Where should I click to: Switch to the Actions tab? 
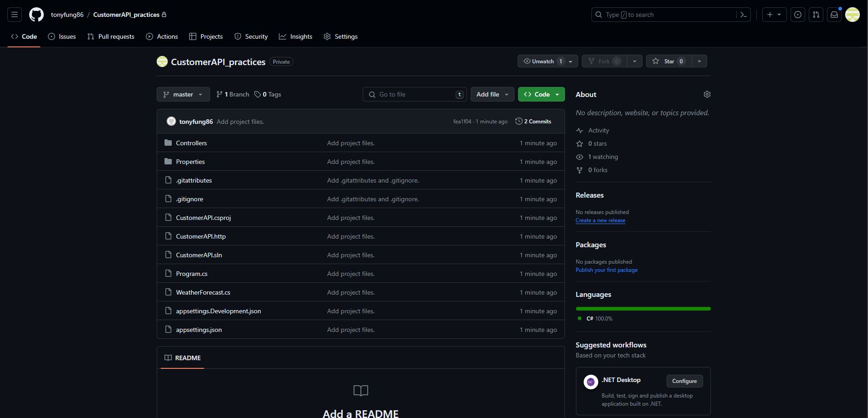click(x=162, y=36)
